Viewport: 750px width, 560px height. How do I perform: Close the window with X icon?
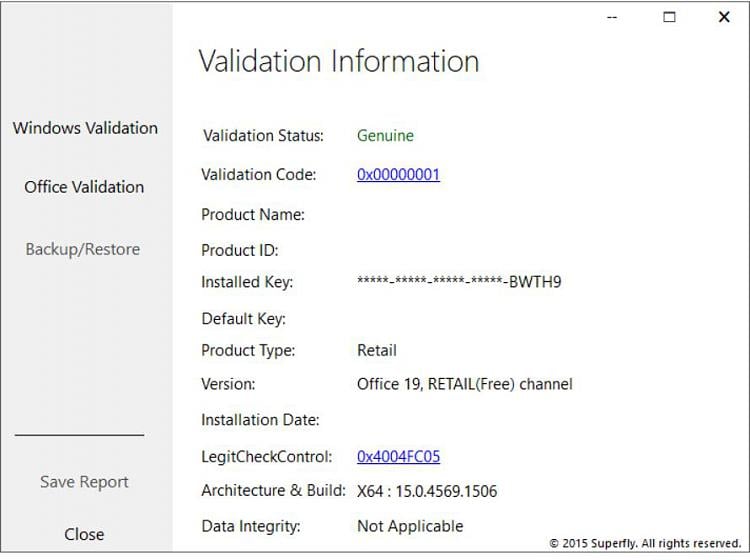724,17
